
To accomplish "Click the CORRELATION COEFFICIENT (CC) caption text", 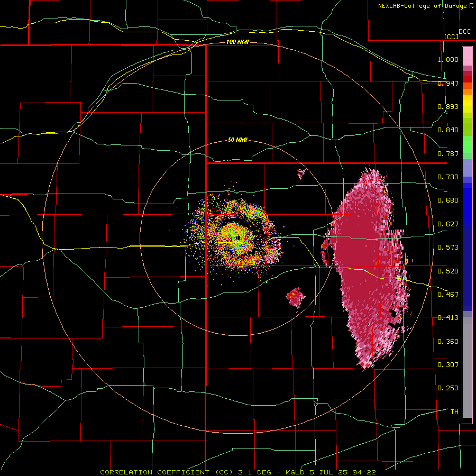I will tap(167, 472).
